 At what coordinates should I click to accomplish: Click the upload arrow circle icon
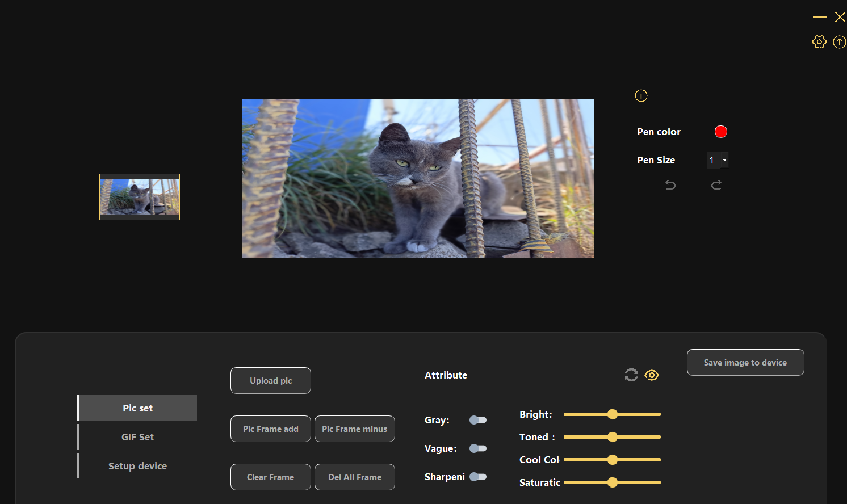click(x=840, y=41)
